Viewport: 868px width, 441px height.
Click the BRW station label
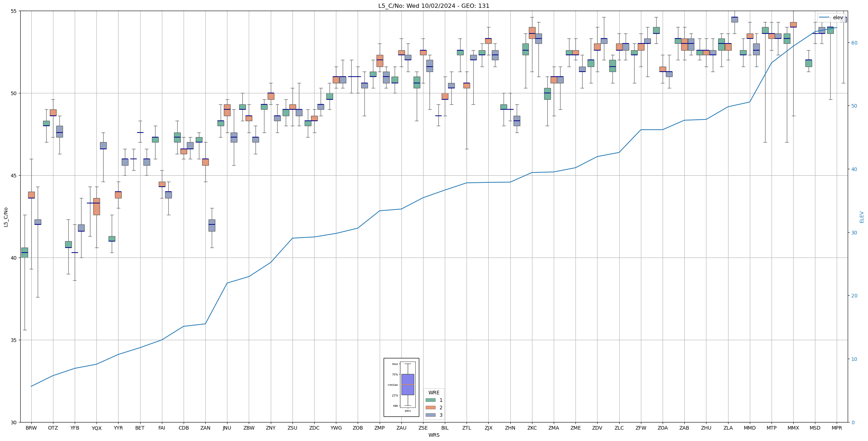(x=31, y=428)
